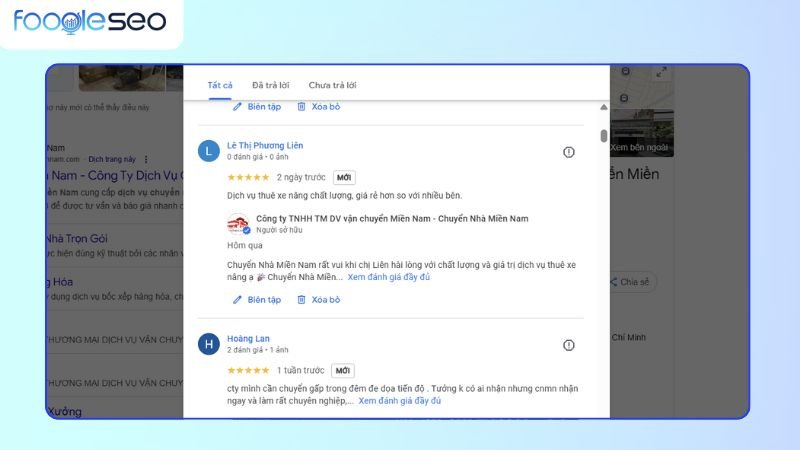This screenshot has height=450, width=800.
Task: Open Hoàng Lan's profile name link
Action: coord(248,338)
